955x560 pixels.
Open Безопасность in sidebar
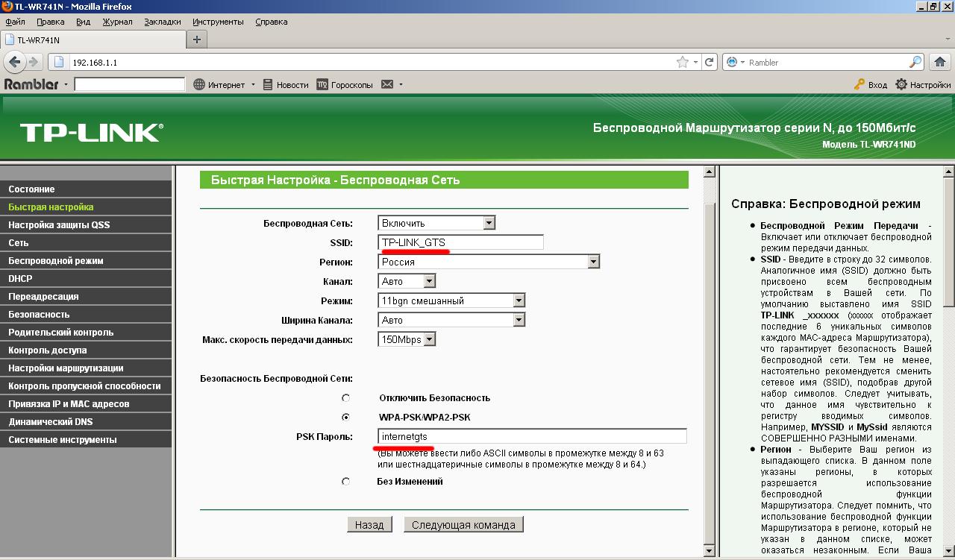[86, 315]
